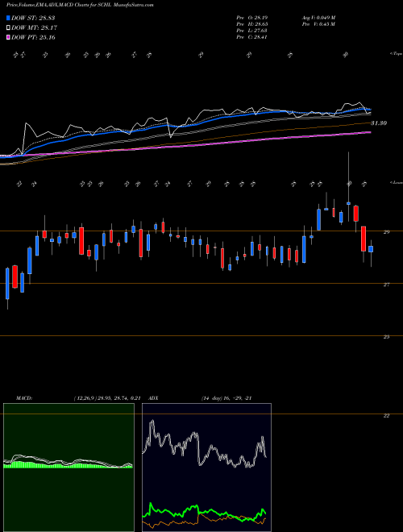Click the 29 price axis label
This screenshot has height=532, width=403.
tap(386, 232)
